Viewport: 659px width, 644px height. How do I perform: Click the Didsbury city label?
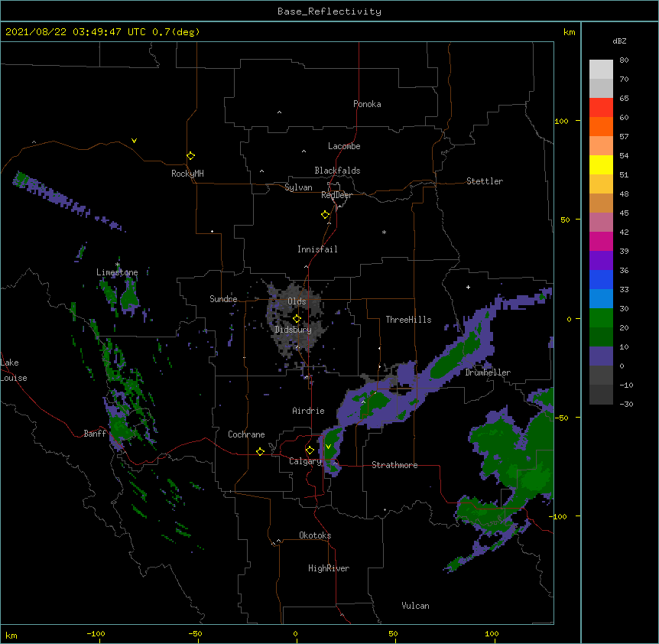click(294, 330)
